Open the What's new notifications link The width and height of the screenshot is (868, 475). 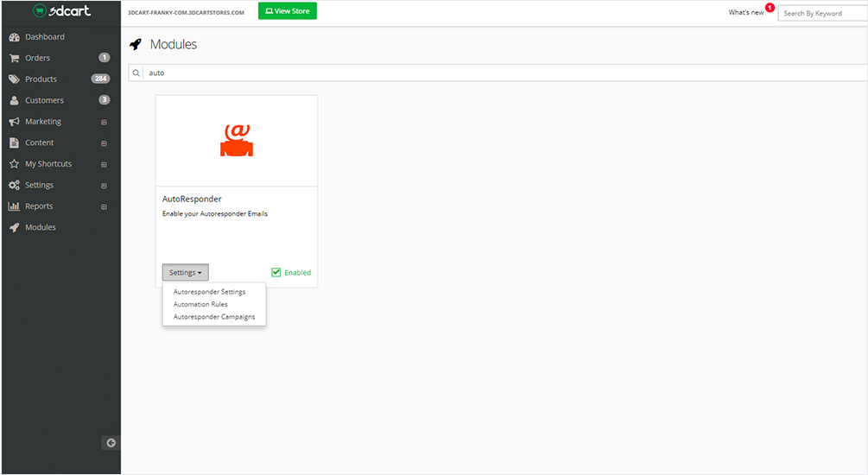tap(746, 13)
